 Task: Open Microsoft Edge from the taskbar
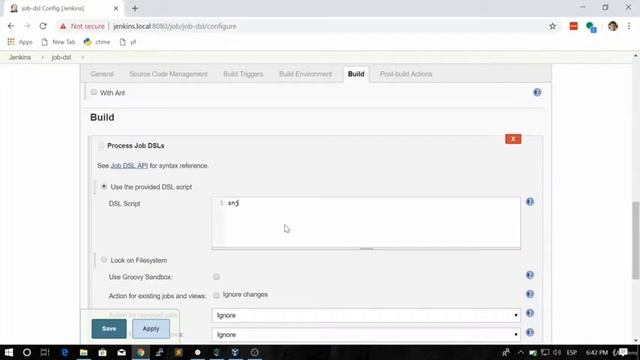64,352
